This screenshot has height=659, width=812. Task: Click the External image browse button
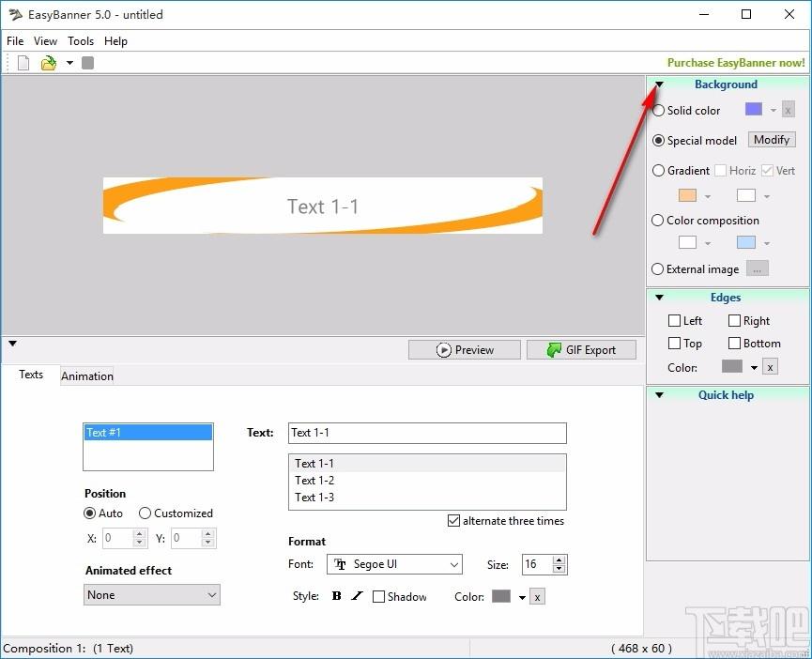pyautogui.click(x=758, y=268)
